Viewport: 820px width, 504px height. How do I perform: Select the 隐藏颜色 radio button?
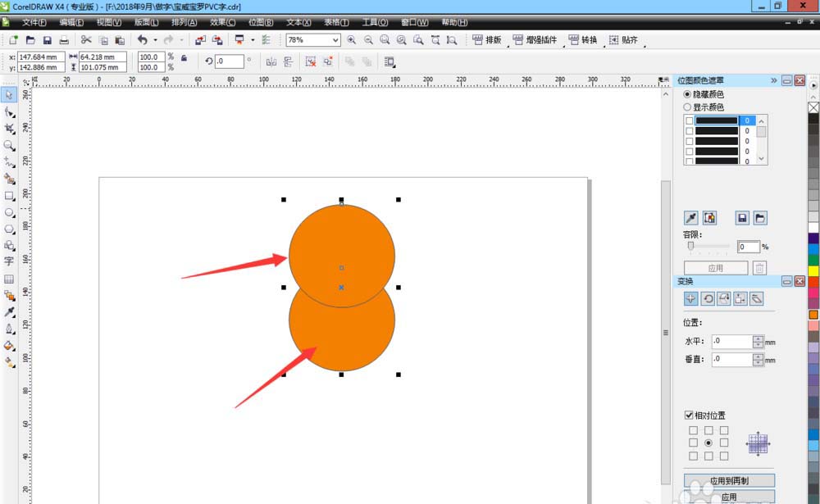point(687,94)
